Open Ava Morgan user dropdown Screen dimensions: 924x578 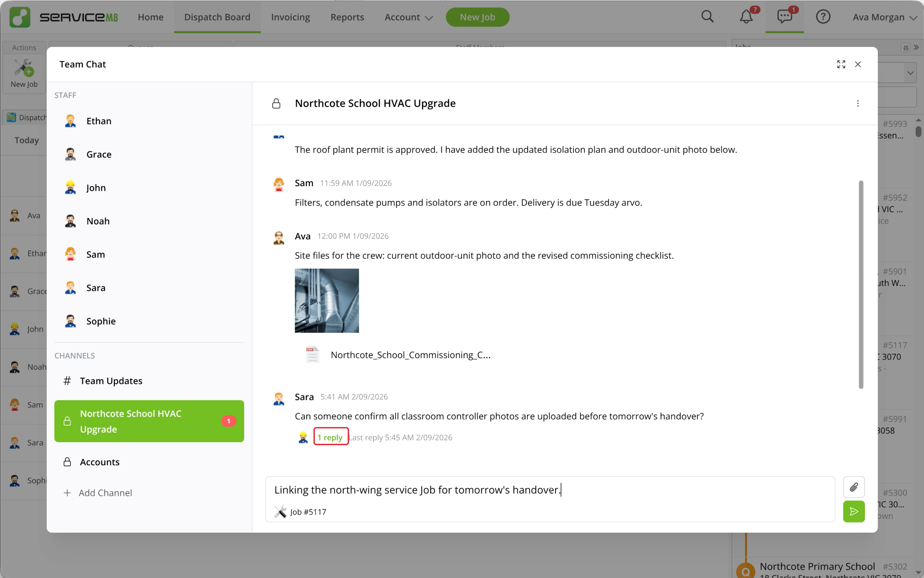(885, 17)
